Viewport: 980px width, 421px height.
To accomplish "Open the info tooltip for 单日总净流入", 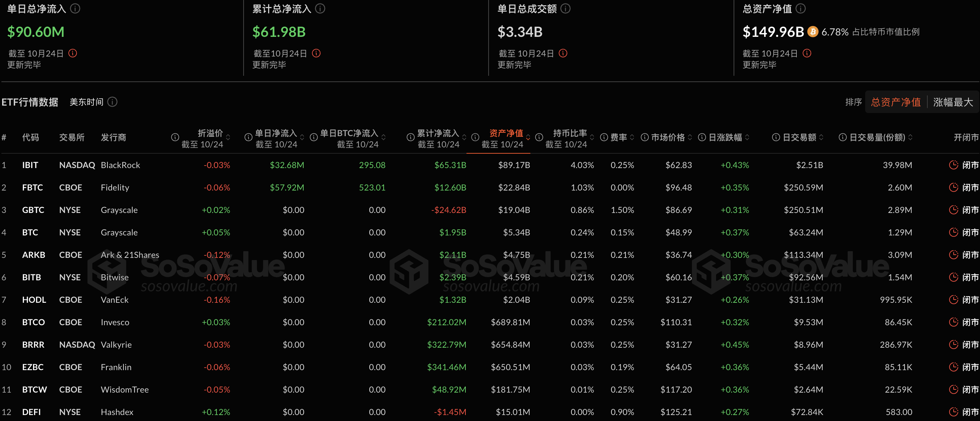I will point(75,8).
